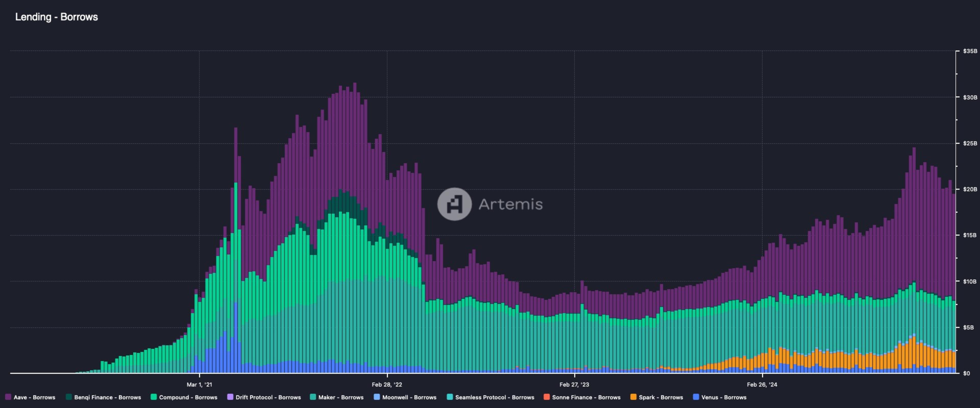Hide the Compound - Borrows series
980x408 pixels.
click(x=188, y=397)
